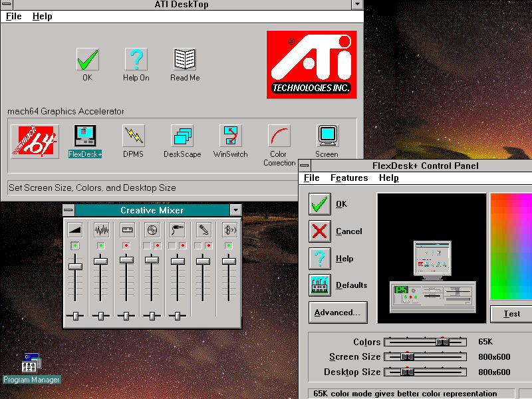Click the '800x600' value beside Screen Size
This screenshot has height=399, width=532.
(494, 357)
